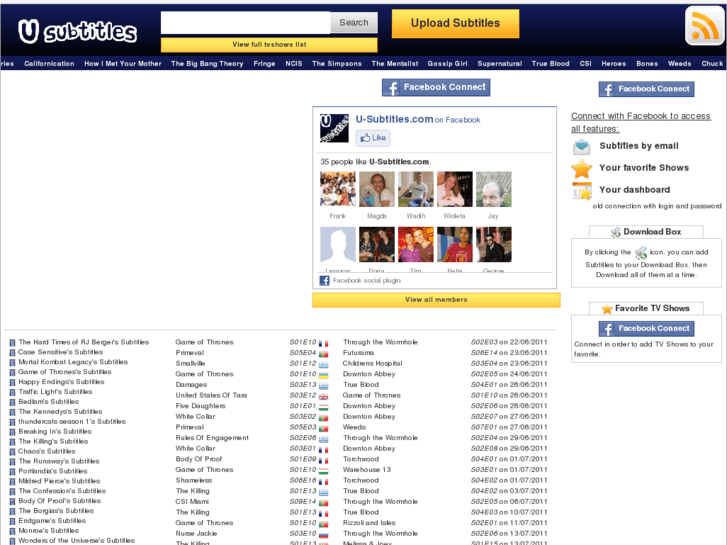Image resolution: width=727 pixels, height=545 pixels.
Task: Click the top-right sidebar Facebook Connect button
Action: tap(646, 89)
